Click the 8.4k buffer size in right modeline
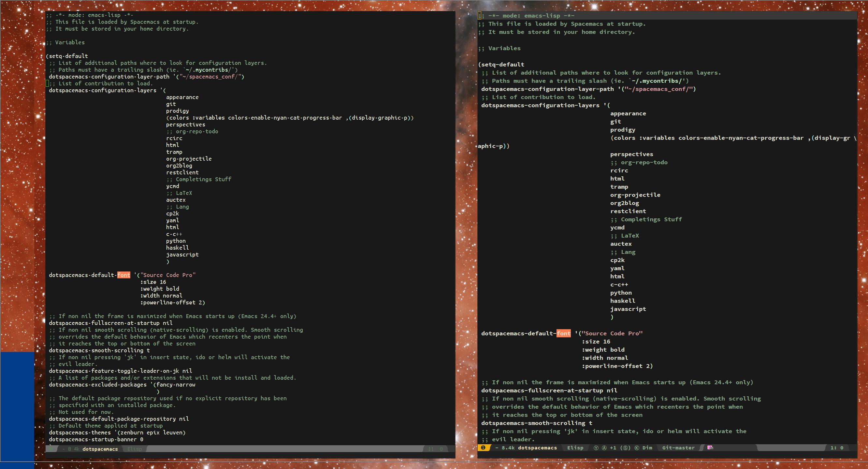Viewport: 868px width, 469px height. click(x=508, y=448)
